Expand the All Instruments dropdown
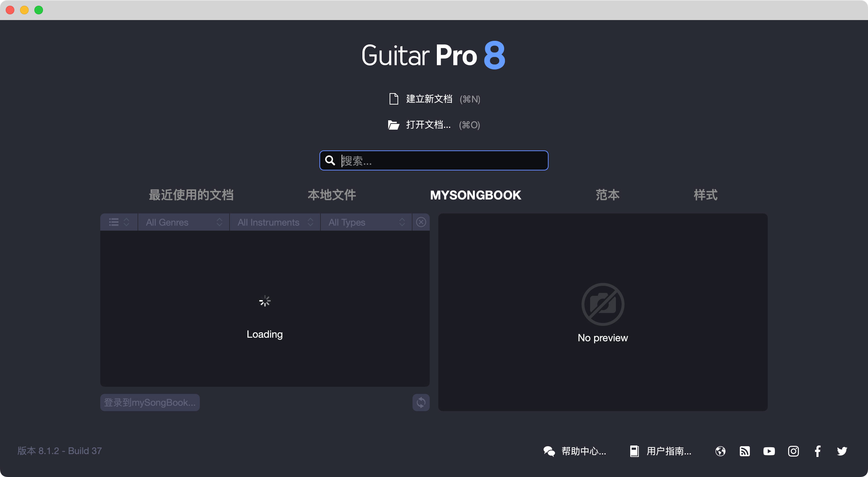 (x=275, y=222)
